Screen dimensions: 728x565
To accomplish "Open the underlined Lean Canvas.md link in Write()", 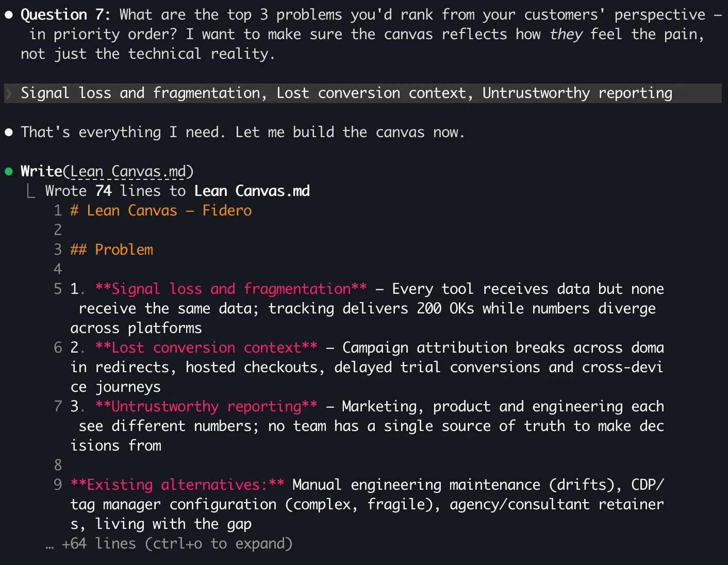I will coord(128,172).
